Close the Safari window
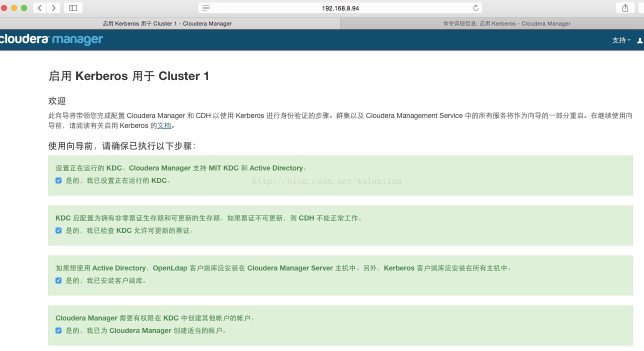 [4, 8]
